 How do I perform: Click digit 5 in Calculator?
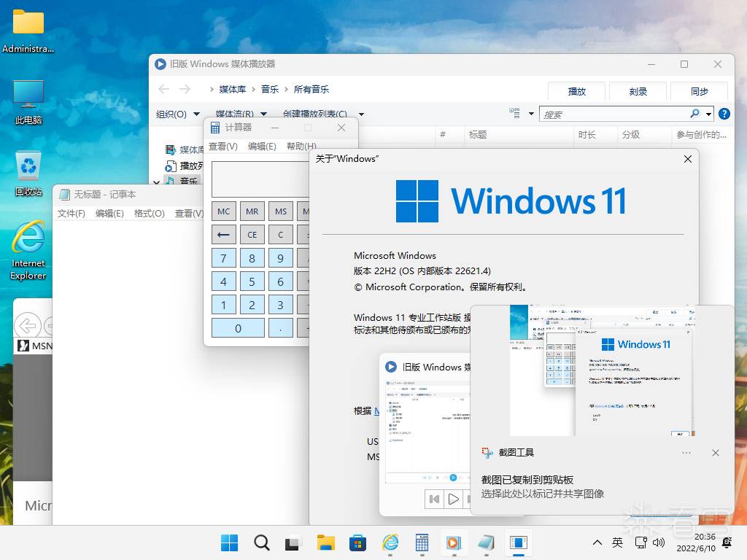click(x=252, y=281)
